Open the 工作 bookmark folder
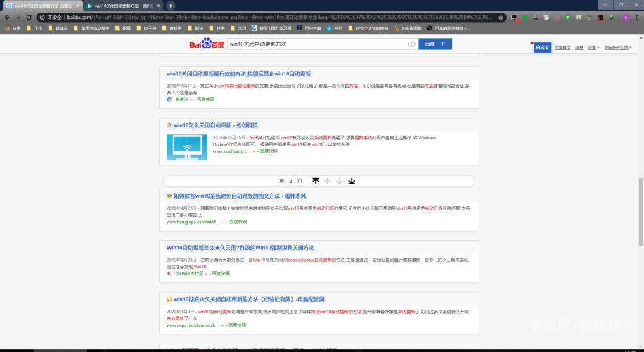This screenshot has height=352, width=644. pyautogui.click(x=34, y=28)
